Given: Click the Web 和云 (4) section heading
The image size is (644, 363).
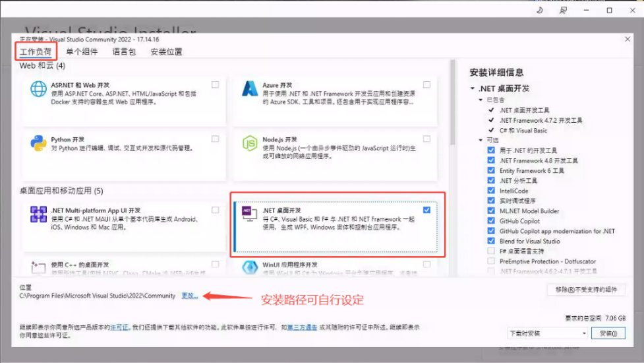Looking at the screenshot, I should click(42, 66).
